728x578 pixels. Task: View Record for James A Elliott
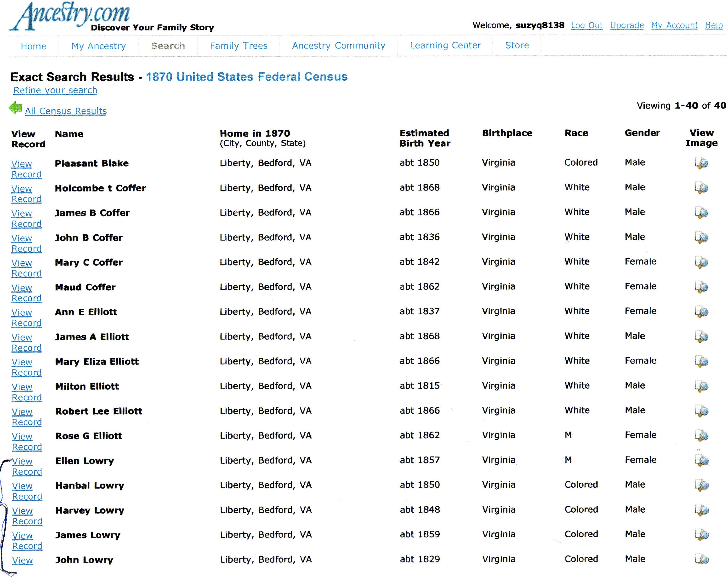(x=27, y=342)
